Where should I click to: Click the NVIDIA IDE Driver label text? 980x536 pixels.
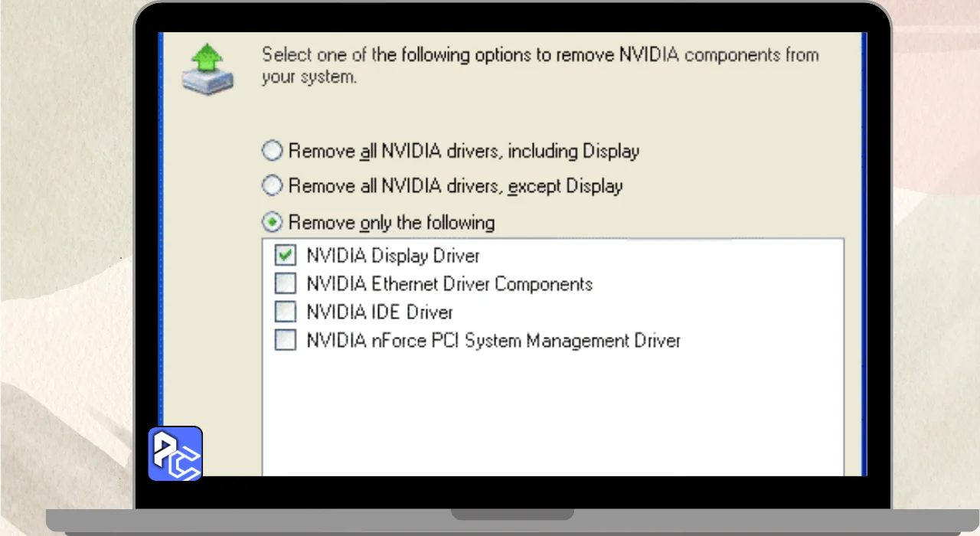click(380, 312)
